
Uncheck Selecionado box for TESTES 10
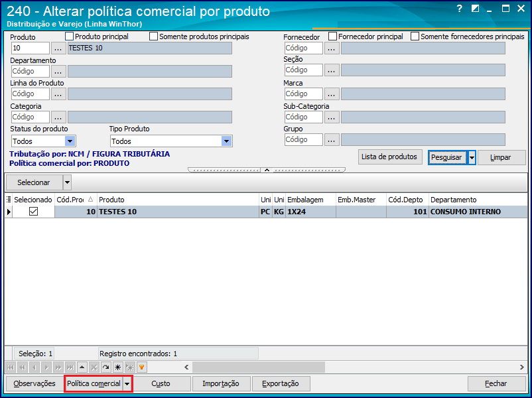tap(34, 212)
